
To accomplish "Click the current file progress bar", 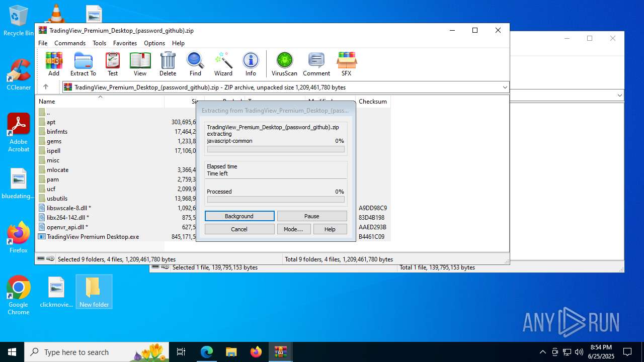I will pos(276,149).
